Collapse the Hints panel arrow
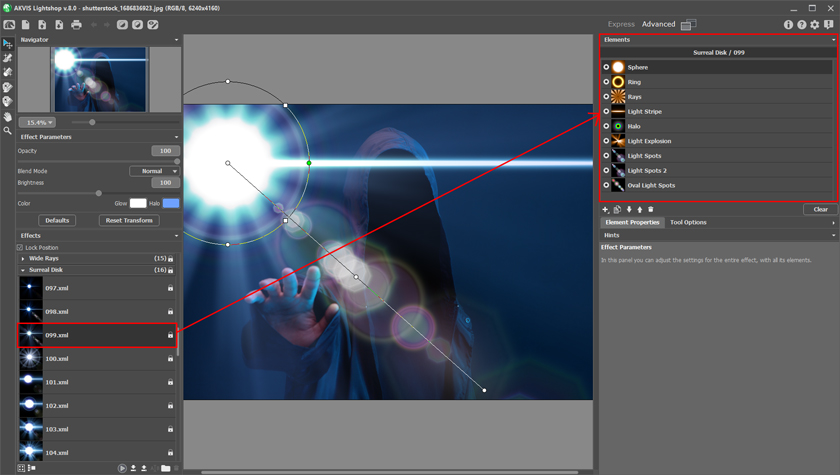Viewport: 840px width, 475px height. 833,235
